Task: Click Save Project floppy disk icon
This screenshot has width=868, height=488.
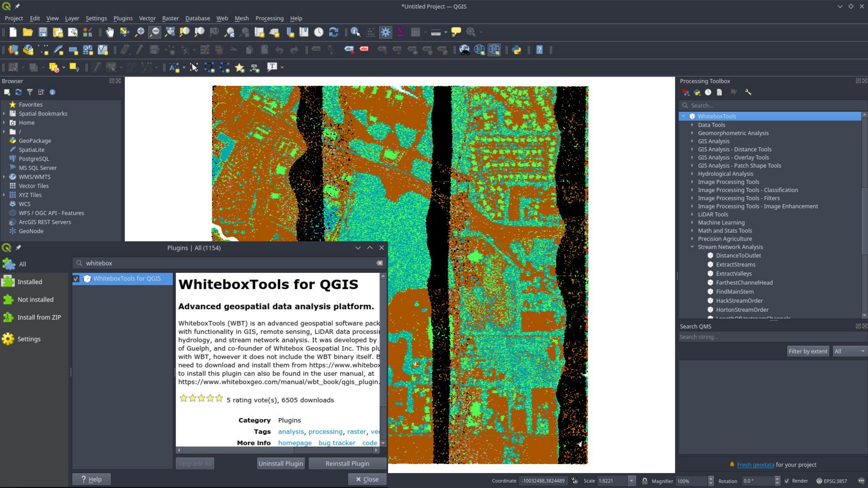Action: click(x=42, y=32)
